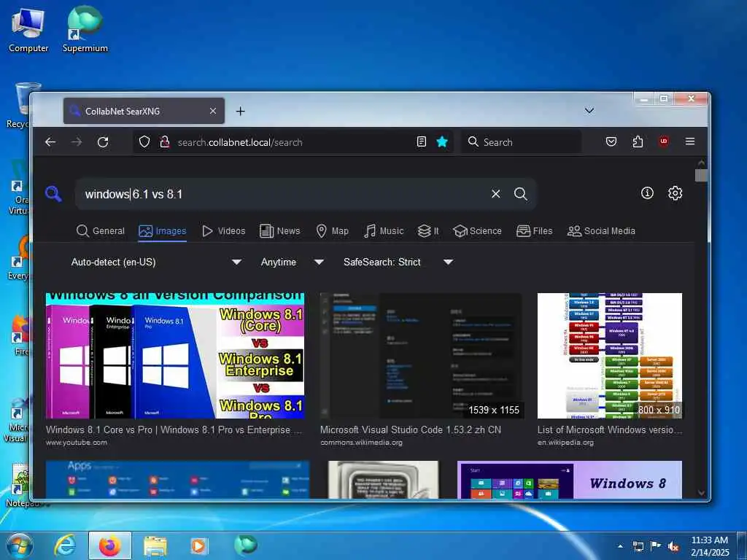Click the blue bookmark star
The image size is (747, 560).
coord(442,142)
